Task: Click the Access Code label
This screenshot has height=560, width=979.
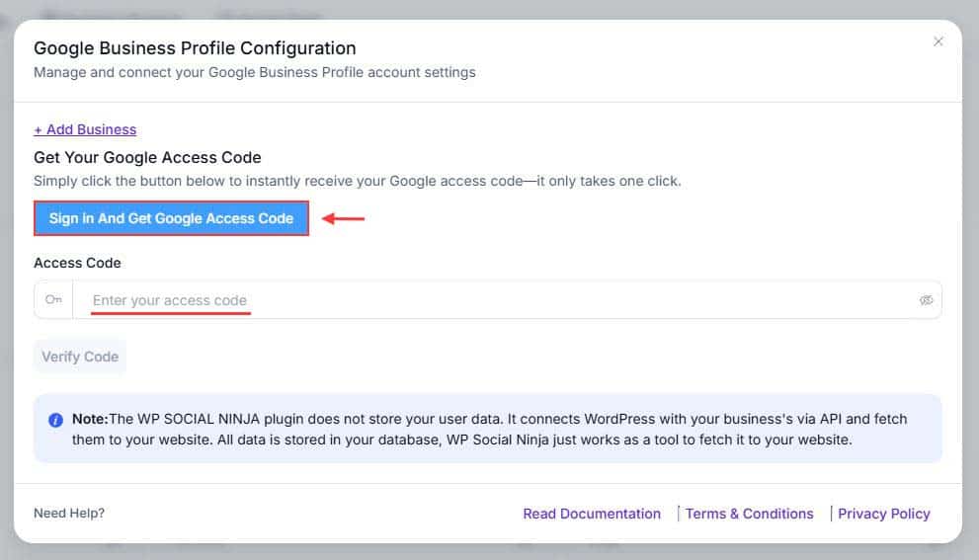Action: pos(77,263)
